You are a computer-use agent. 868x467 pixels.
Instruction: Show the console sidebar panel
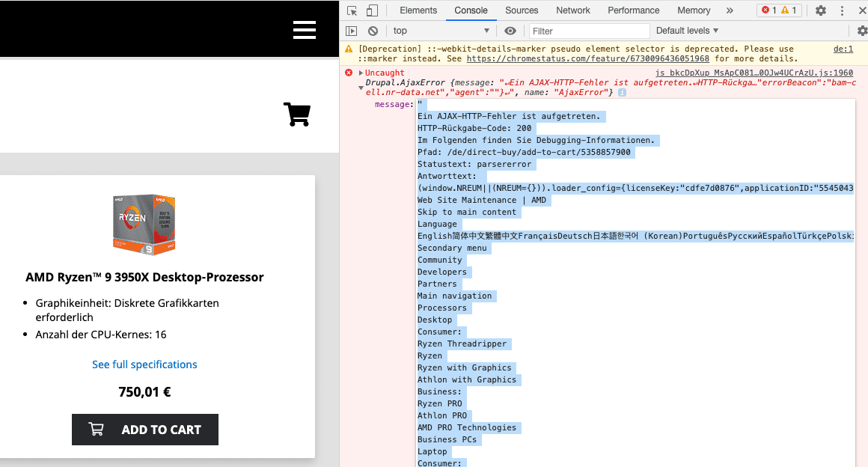point(352,31)
